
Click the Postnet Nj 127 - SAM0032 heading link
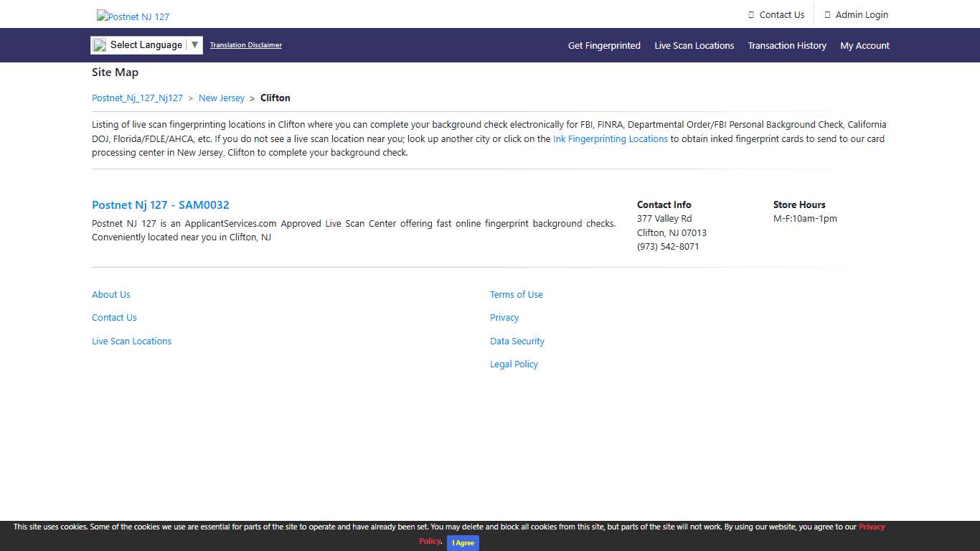[160, 205]
